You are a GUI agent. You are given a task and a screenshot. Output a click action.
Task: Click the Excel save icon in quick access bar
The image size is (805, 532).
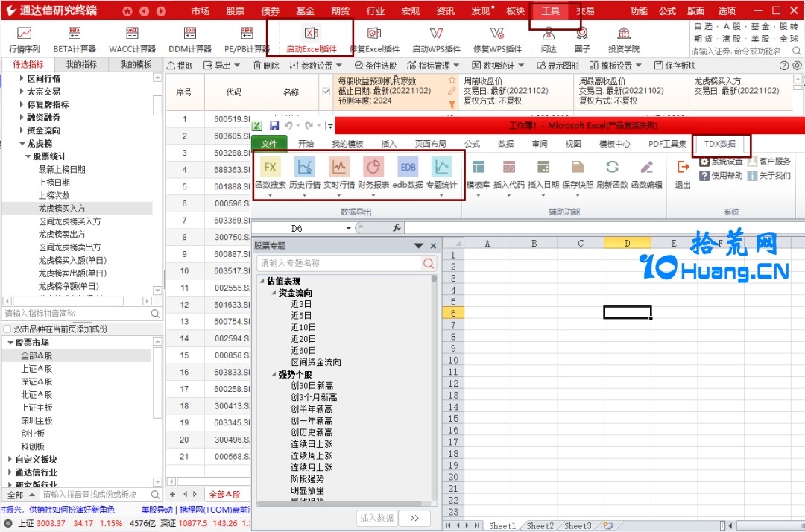click(x=274, y=126)
